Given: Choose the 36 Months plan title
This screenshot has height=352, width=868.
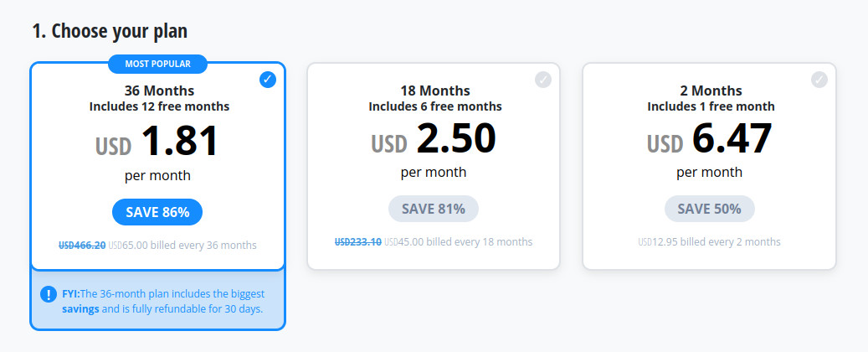Looking at the screenshot, I should click(x=159, y=91).
